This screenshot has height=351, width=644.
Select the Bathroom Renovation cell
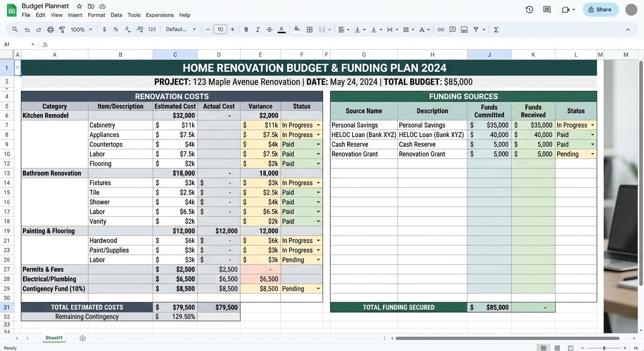(54, 173)
